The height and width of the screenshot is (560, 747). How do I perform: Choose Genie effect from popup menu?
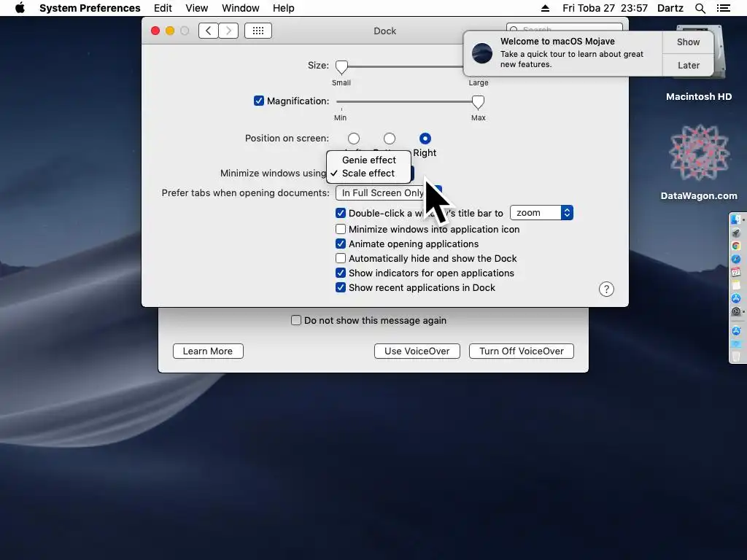click(x=368, y=160)
